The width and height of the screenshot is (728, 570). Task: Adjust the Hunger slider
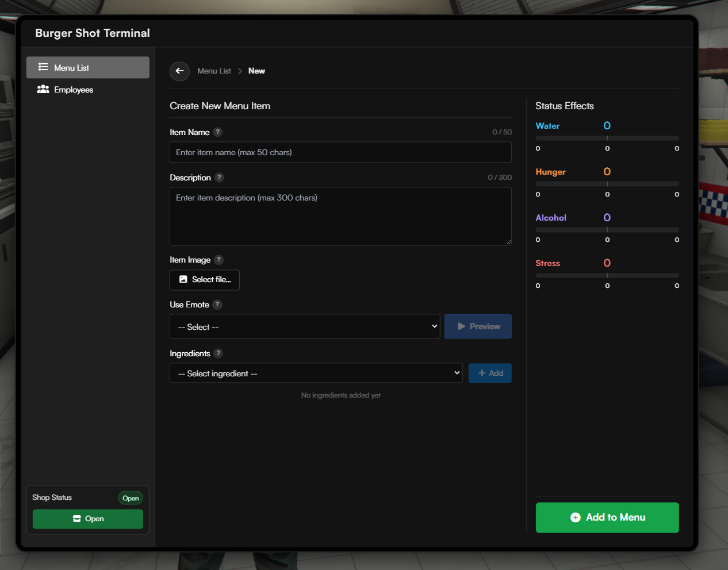(607, 184)
